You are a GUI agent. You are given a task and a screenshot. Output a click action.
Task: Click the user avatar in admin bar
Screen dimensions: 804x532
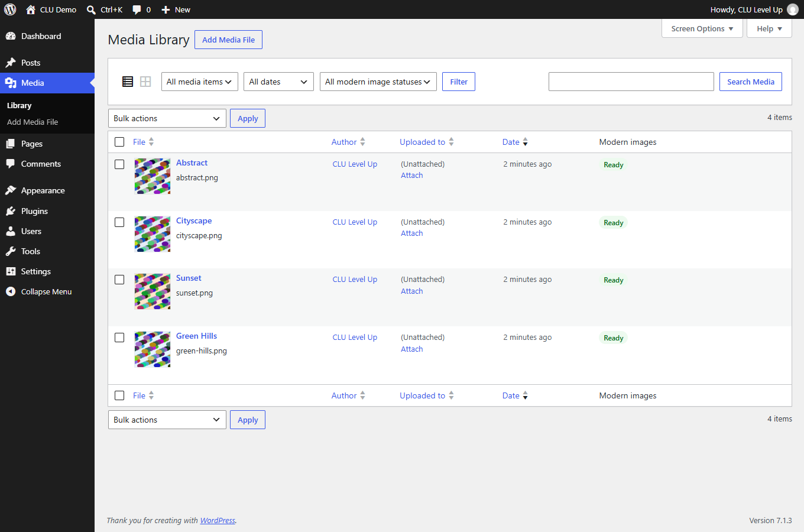tap(793, 9)
